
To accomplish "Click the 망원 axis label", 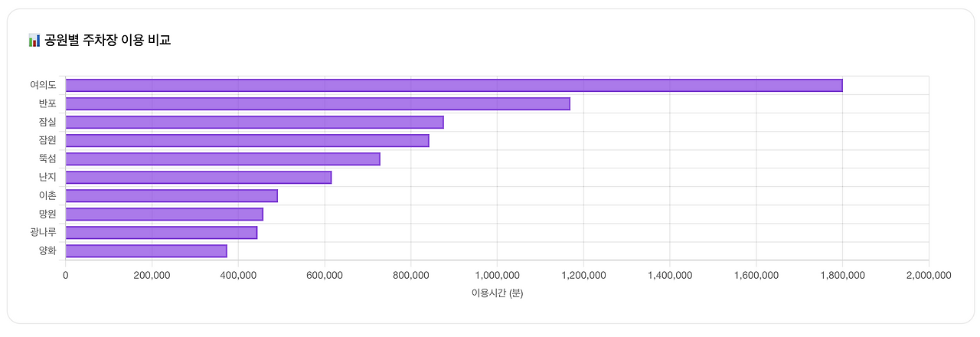I will click(47, 214).
